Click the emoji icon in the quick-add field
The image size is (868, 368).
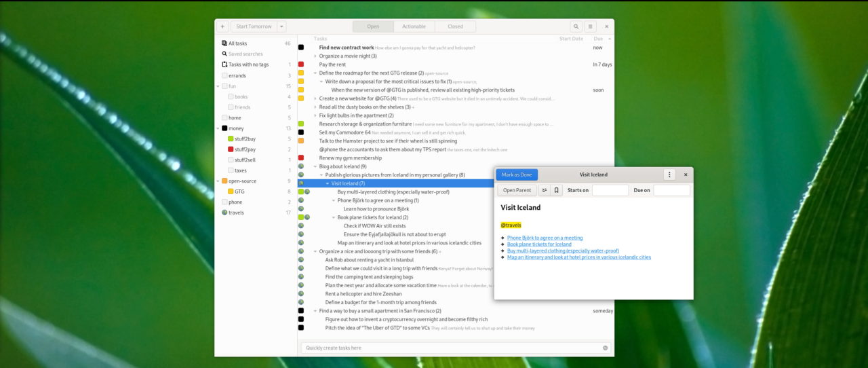pyautogui.click(x=605, y=348)
